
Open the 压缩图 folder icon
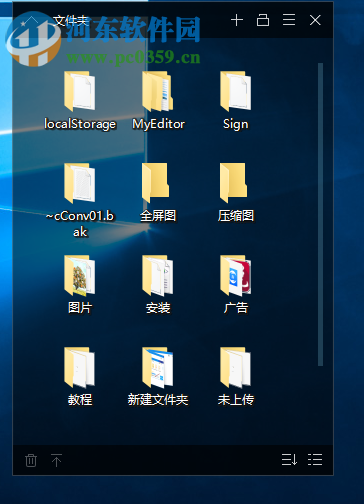point(234,183)
